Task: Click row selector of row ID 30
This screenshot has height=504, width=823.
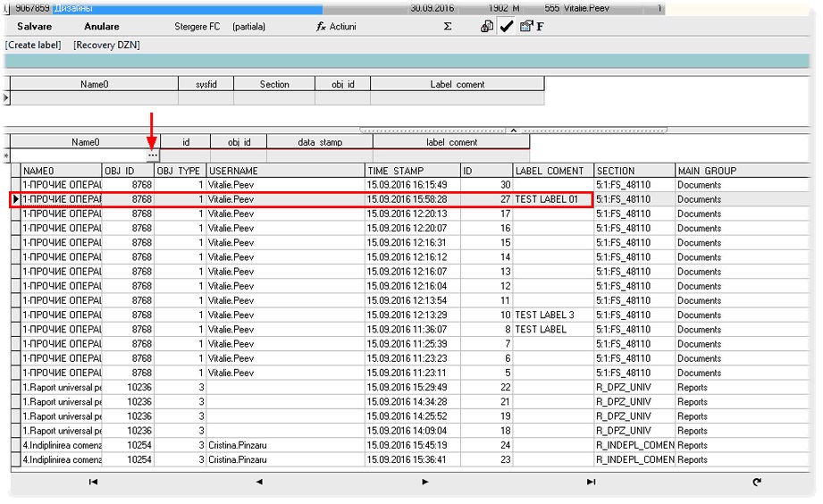Action: pyautogui.click(x=16, y=185)
